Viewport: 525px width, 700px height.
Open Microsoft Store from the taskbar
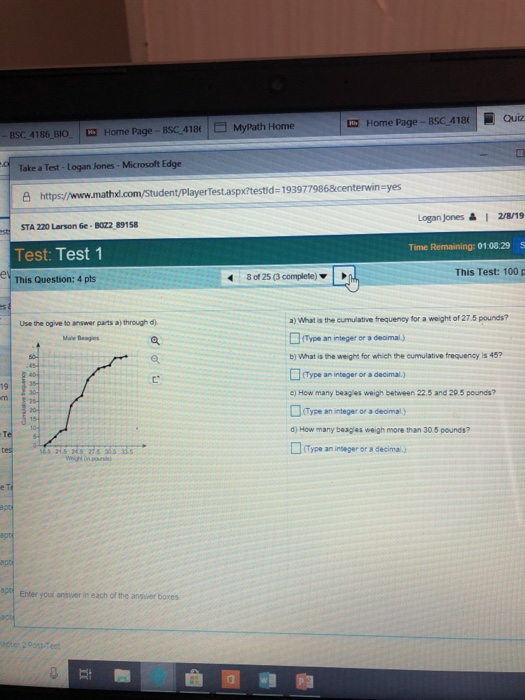[194, 679]
